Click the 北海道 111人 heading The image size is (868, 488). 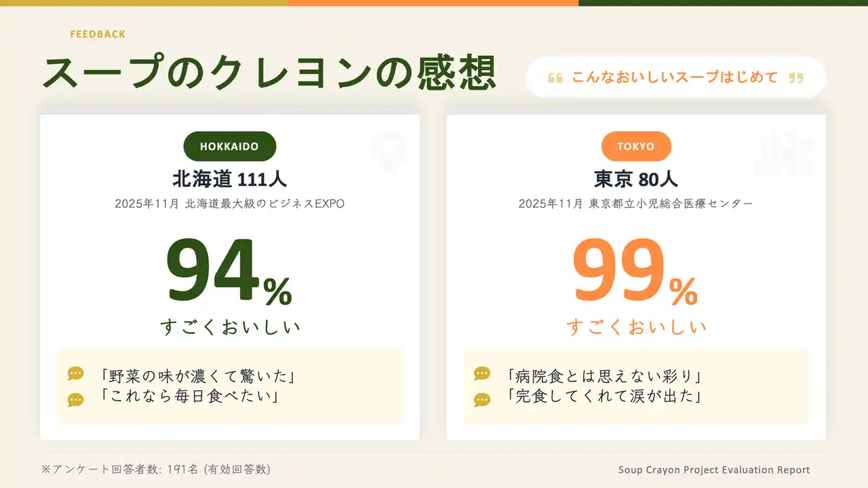[229, 179]
